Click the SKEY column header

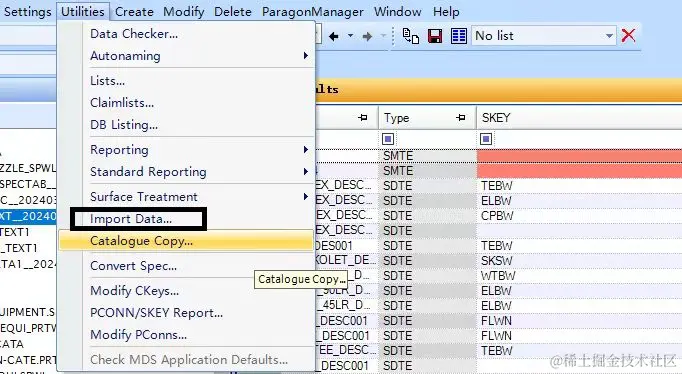click(579, 117)
